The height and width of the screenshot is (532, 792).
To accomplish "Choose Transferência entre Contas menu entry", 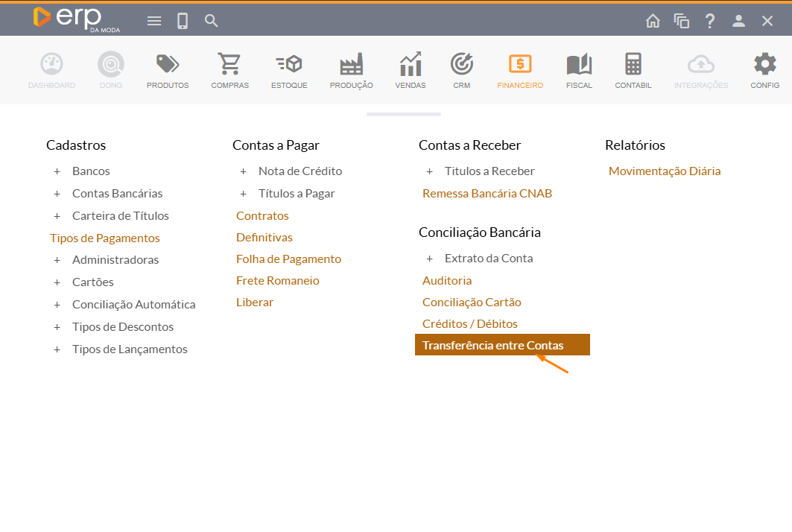I will coord(493,345).
